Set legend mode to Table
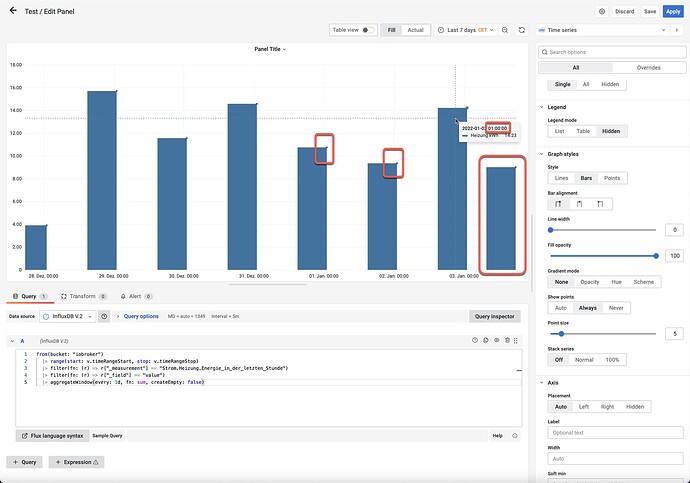Screen dimensions: 690x483 [583, 131]
